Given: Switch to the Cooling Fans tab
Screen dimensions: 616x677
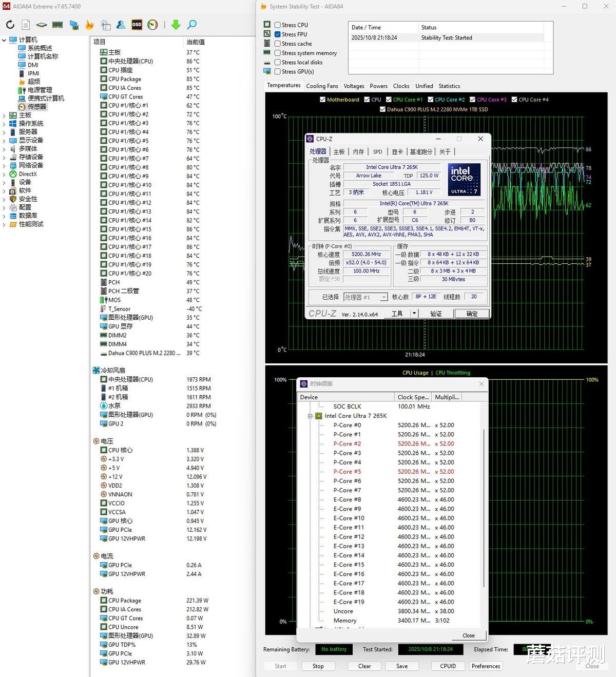Looking at the screenshot, I should [322, 86].
